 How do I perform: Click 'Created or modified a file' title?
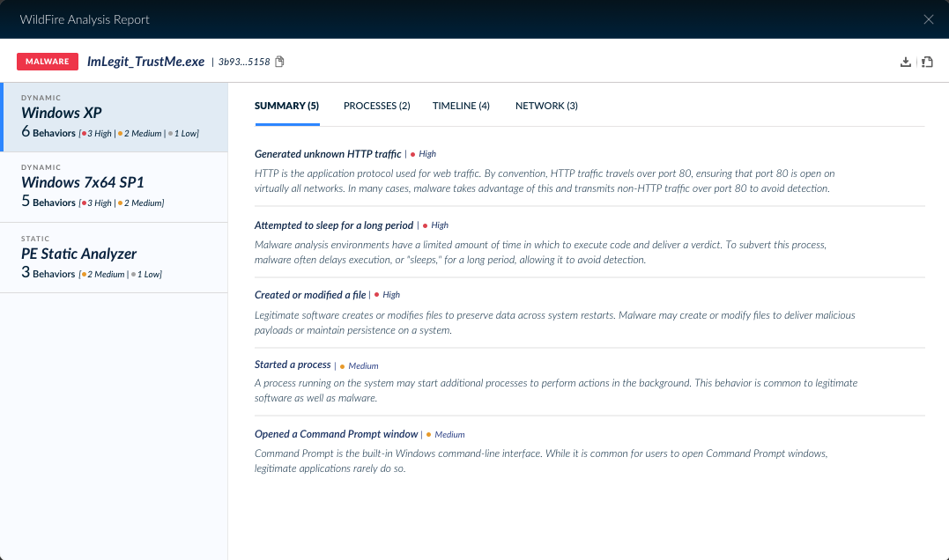click(310, 295)
